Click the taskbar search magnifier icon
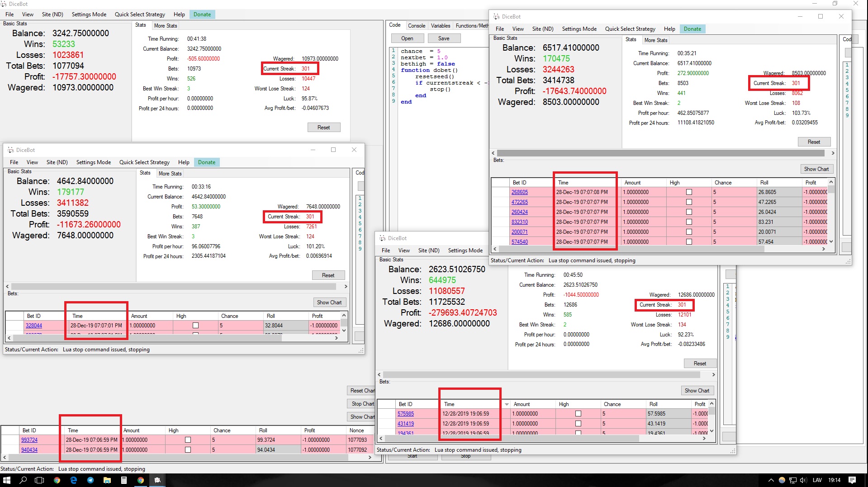This screenshot has width=868, height=487. coord(24,480)
